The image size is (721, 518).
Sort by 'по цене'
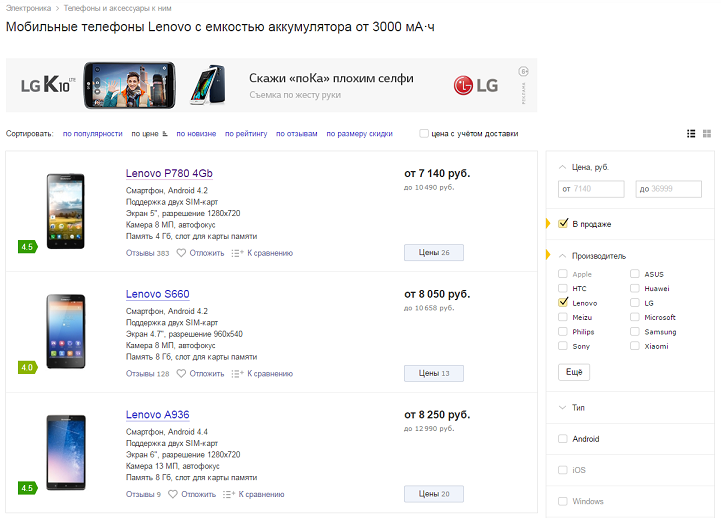click(145, 134)
